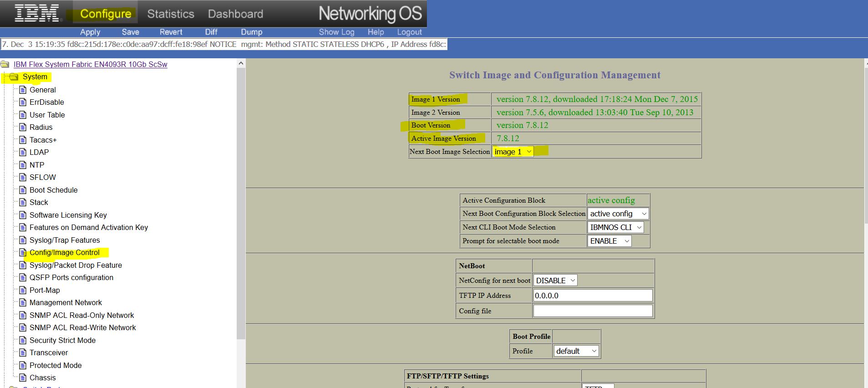Open General settings page
The image size is (868, 388).
pos(43,90)
